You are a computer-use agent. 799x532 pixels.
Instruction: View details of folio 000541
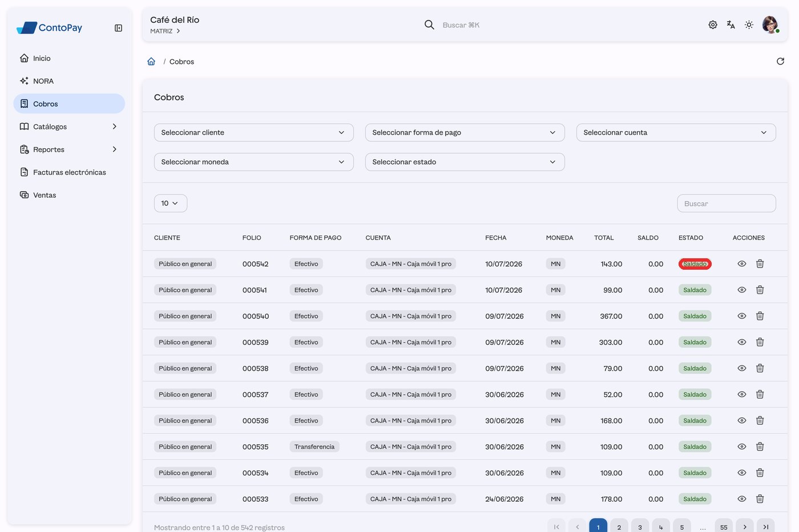[x=742, y=290]
